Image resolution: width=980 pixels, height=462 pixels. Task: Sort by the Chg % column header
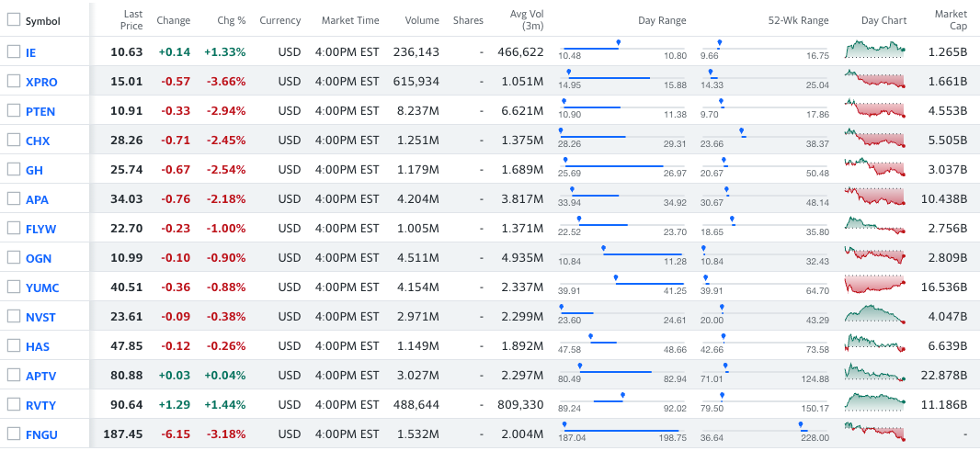coord(232,20)
